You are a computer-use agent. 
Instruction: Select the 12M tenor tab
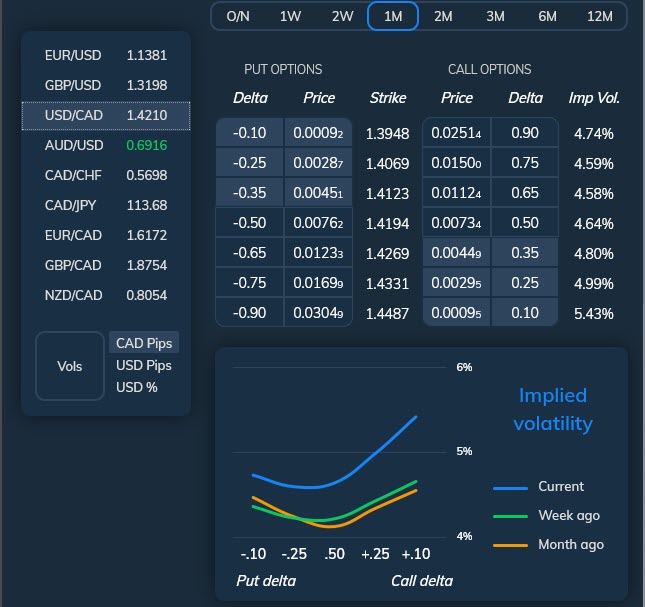pyautogui.click(x=600, y=16)
